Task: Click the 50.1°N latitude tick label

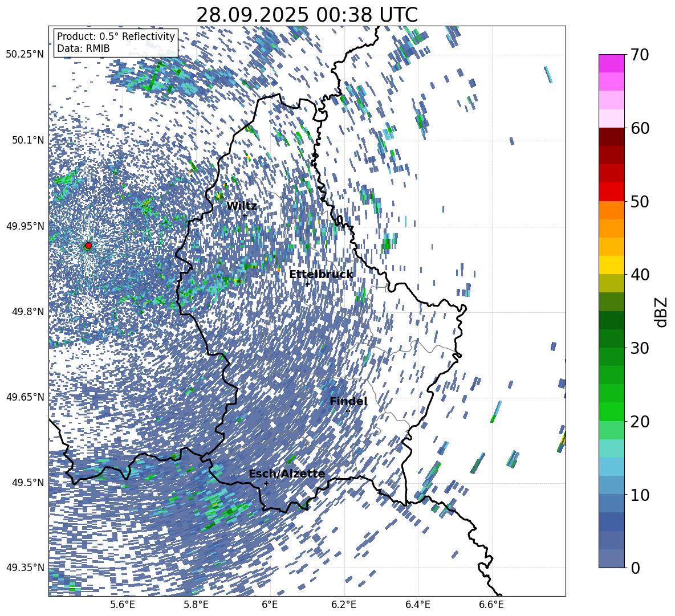Action: 27,140
